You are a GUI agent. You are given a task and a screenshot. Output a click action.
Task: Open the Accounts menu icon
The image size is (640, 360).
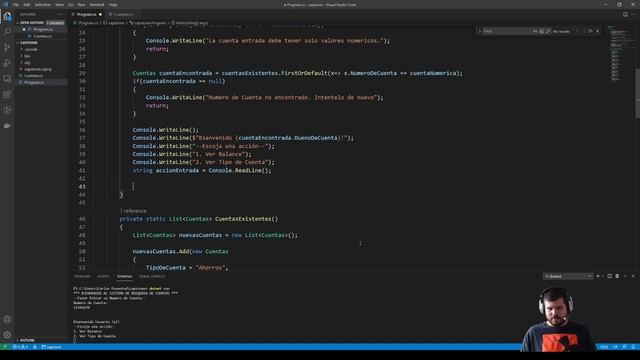[7, 320]
